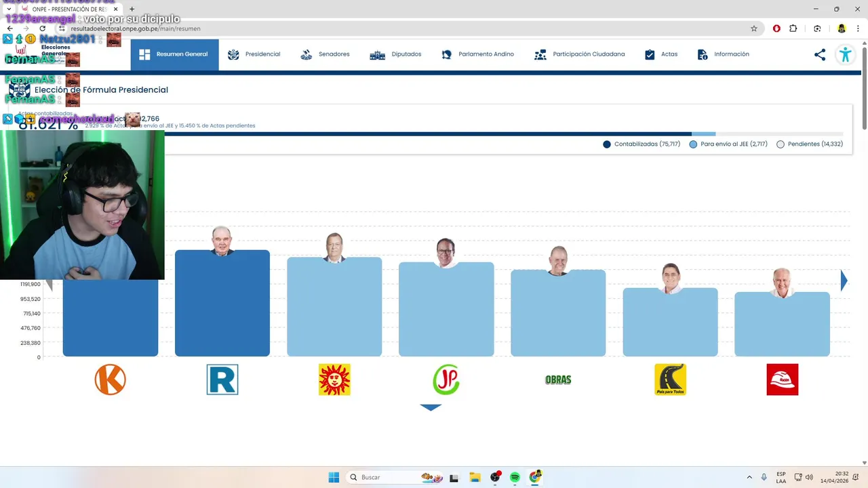Select the red helmet party logo
868x488 pixels.
pyautogui.click(x=782, y=380)
